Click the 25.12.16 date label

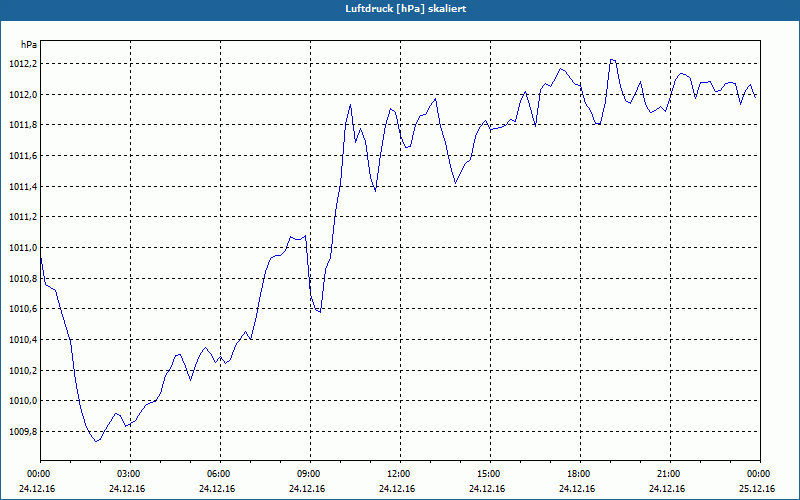point(757,489)
